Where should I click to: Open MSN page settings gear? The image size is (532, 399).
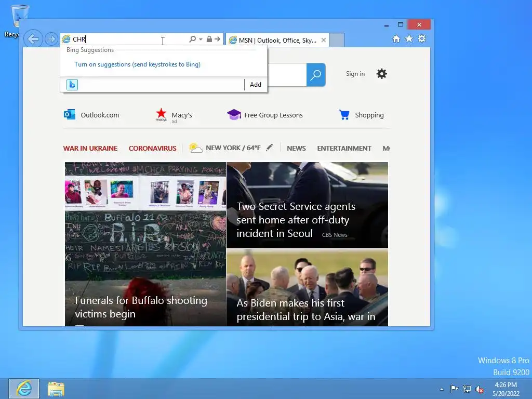382,74
